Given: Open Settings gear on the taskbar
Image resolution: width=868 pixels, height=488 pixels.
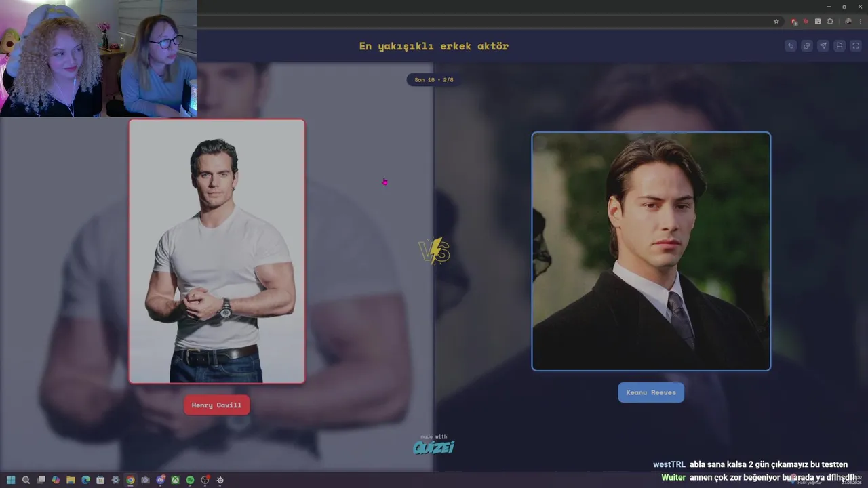Looking at the screenshot, I should tap(115, 480).
